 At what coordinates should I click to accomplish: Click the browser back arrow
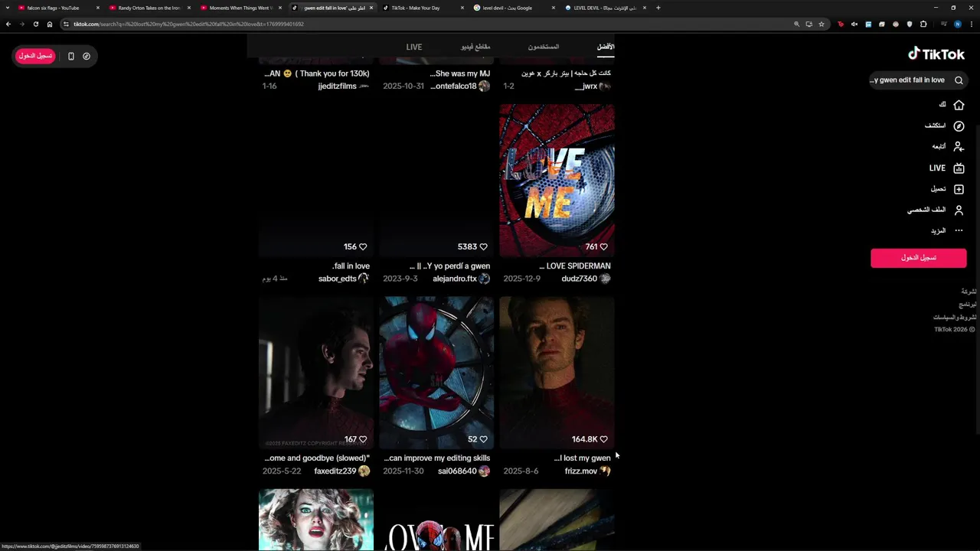pyautogui.click(x=8, y=24)
